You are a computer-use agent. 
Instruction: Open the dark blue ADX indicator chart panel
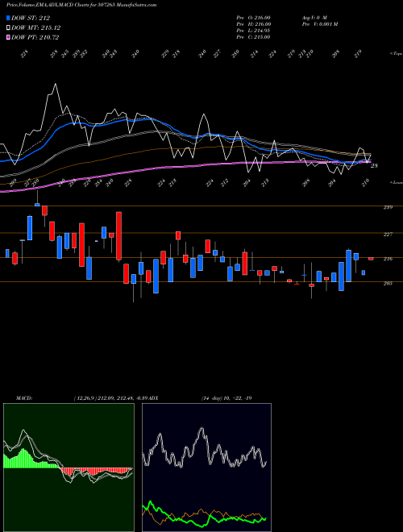206,468
